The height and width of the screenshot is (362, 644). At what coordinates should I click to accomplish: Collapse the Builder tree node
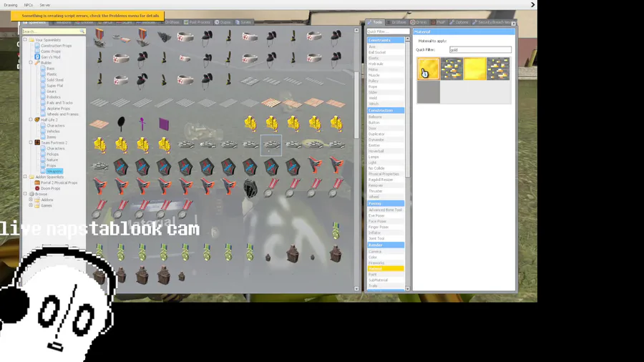click(x=31, y=63)
